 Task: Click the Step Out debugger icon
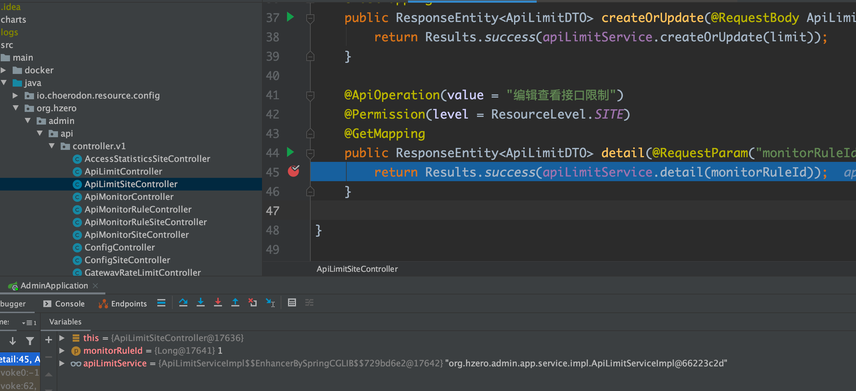[x=235, y=303]
